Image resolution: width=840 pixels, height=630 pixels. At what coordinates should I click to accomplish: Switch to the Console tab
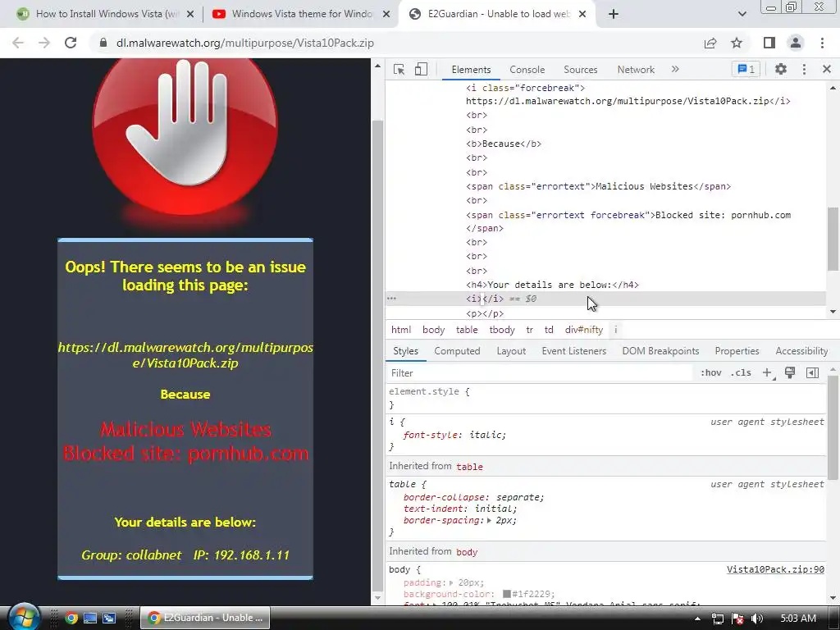click(x=527, y=70)
